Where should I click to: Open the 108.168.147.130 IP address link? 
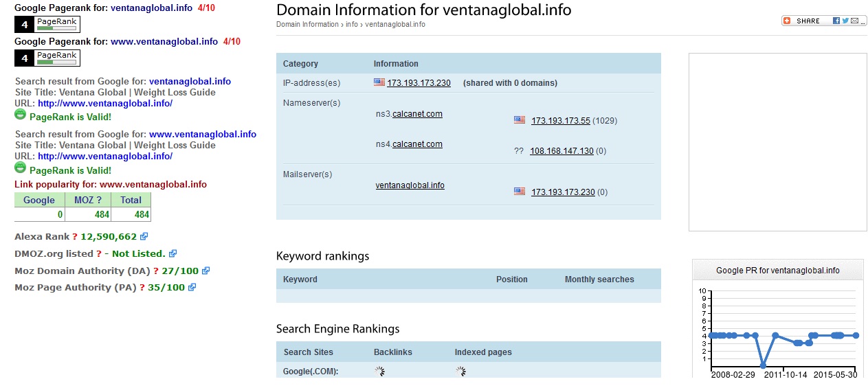pyautogui.click(x=561, y=151)
